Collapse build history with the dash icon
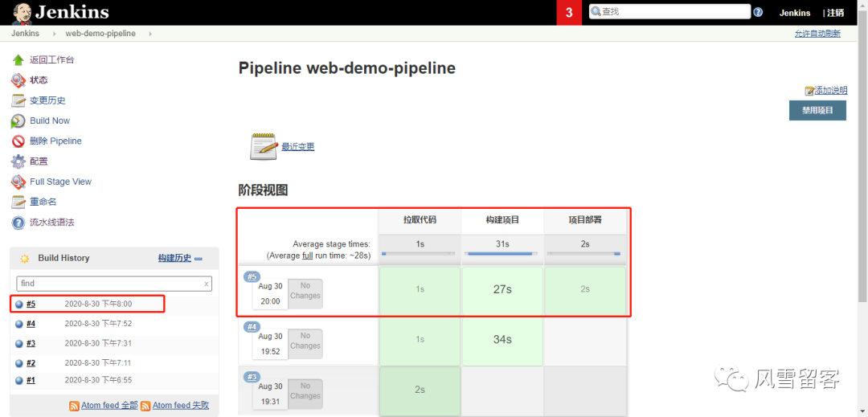 tap(199, 259)
